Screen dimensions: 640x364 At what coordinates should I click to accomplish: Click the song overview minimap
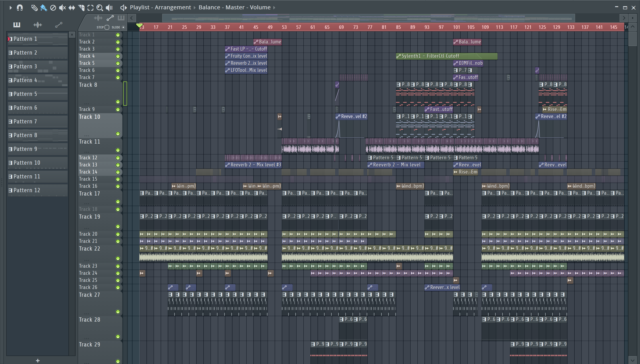pos(368,18)
